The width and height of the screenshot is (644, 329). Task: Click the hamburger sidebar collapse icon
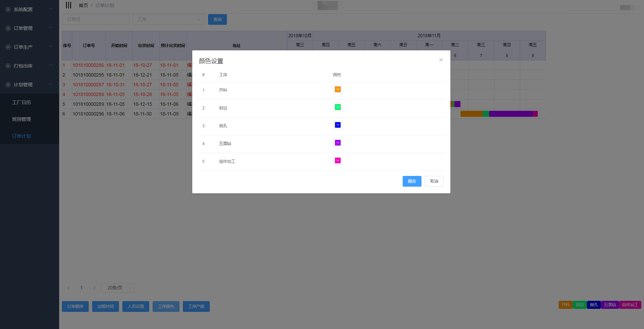click(x=69, y=5)
